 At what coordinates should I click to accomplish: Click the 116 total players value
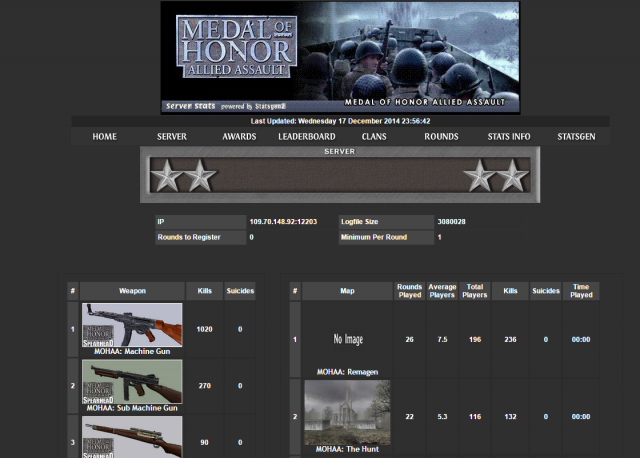(x=475, y=417)
